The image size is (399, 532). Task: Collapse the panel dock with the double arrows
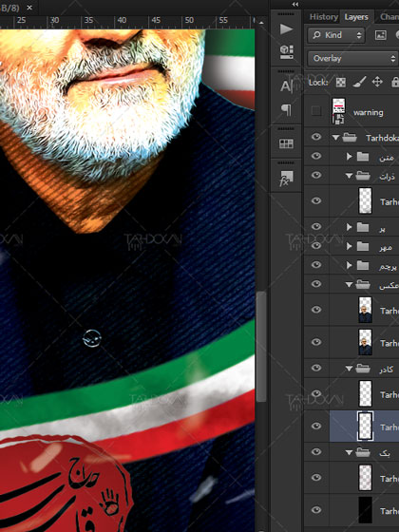tap(295, 4)
